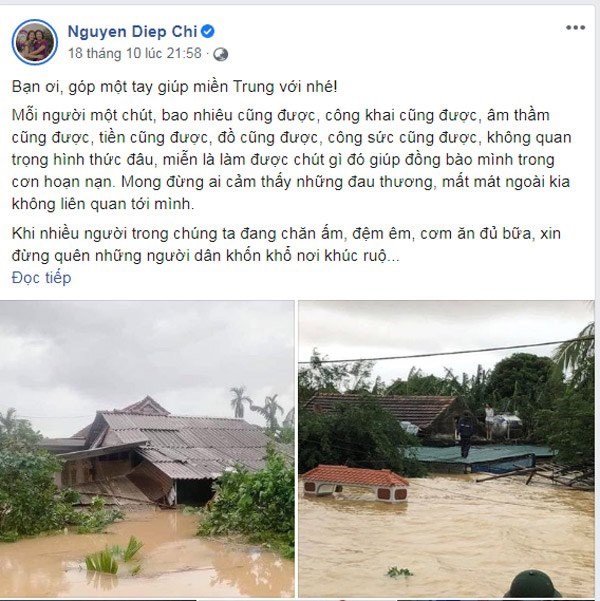600x601 pixels.
Task: Click the paragraph starting Mỗi người một chút
Action: (x=291, y=159)
